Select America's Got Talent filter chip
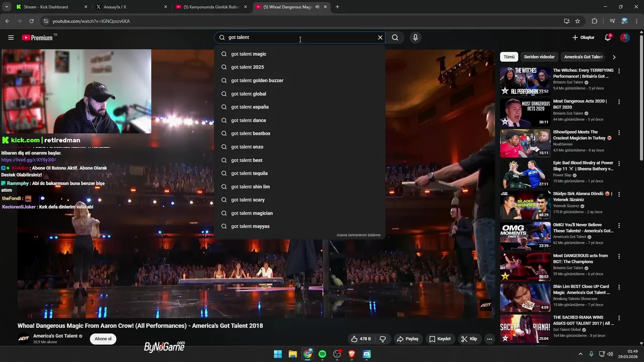 pyautogui.click(x=584, y=57)
